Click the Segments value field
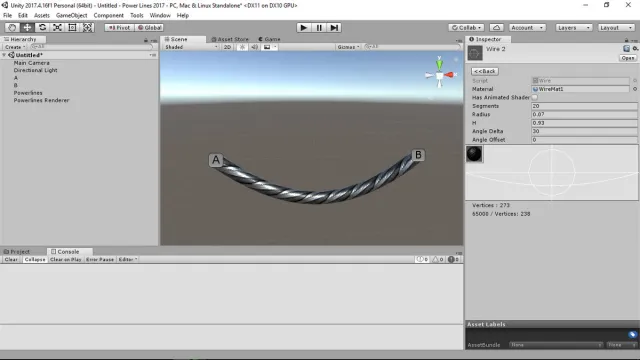This screenshot has height=360, width=640. coord(584,106)
